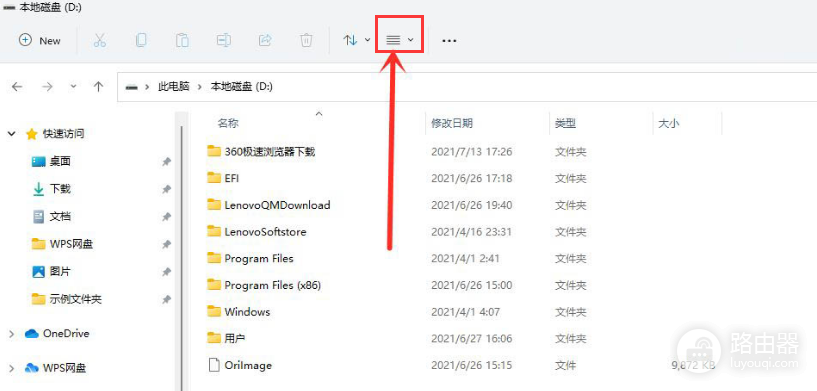The height and width of the screenshot is (391, 817).
Task: Open the Sort options dropdown
Action: coord(357,40)
